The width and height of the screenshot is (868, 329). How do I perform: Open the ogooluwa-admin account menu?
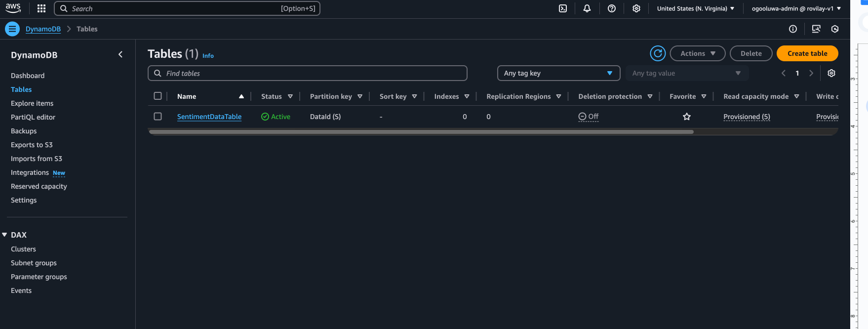(796, 8)
